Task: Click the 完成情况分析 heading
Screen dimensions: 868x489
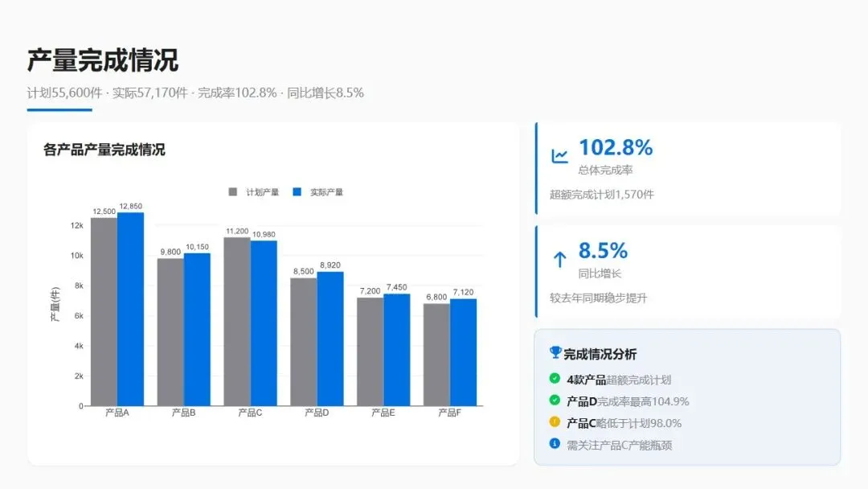Action: 600,354
